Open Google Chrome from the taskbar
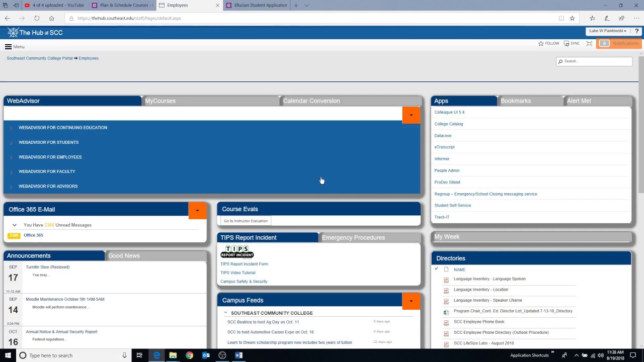This screenshot has height=362, width=644. (189, 355)
